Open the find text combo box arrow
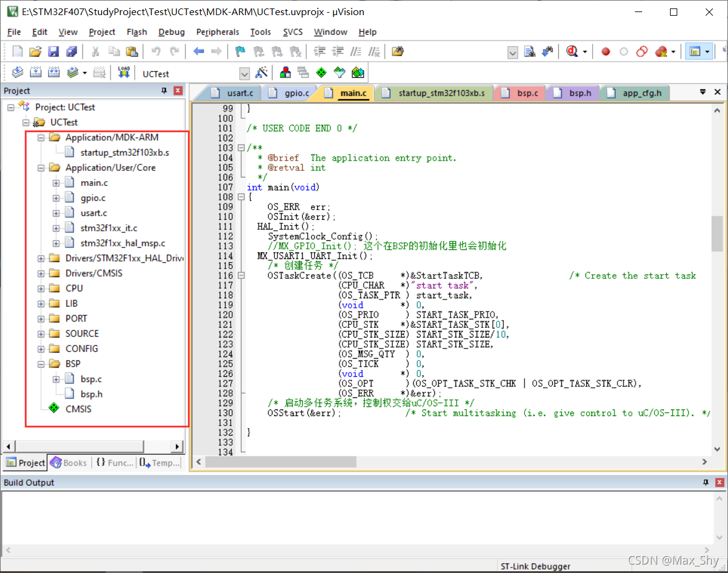This screenshot has width=728, height=573. click(x=513, y=53)
